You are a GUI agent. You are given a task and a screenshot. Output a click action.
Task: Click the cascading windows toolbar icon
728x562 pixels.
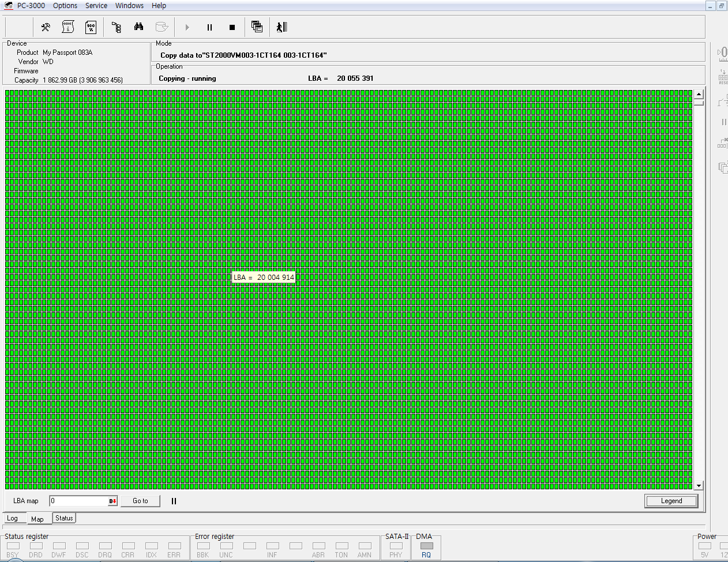257,27
